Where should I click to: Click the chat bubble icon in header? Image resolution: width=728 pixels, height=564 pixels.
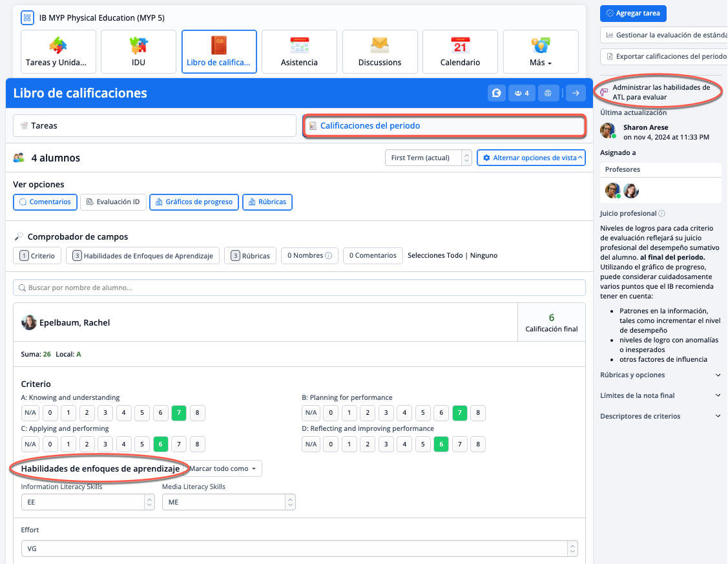496,93
